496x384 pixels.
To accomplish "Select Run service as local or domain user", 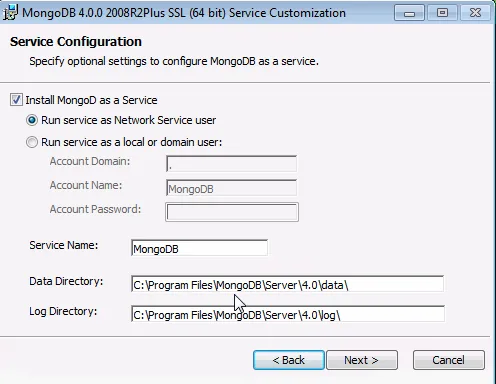I will pyautogui.click(x=32, y=142).
